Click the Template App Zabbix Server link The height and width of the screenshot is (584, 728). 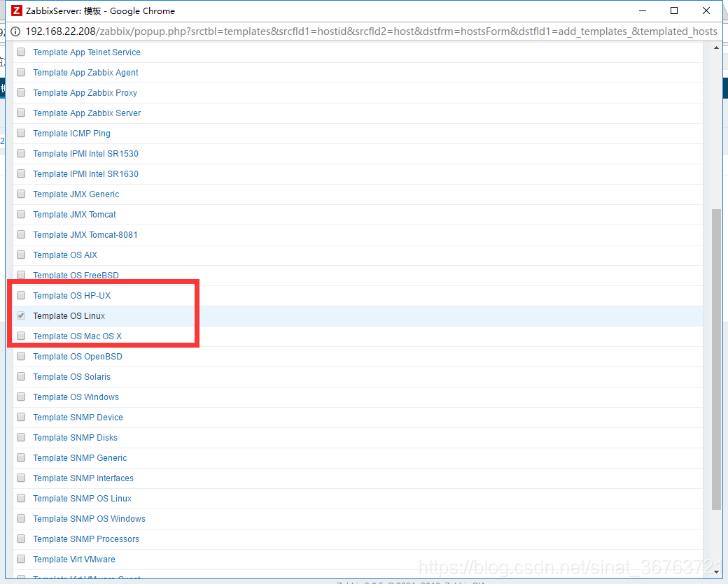tap(87, 113)
